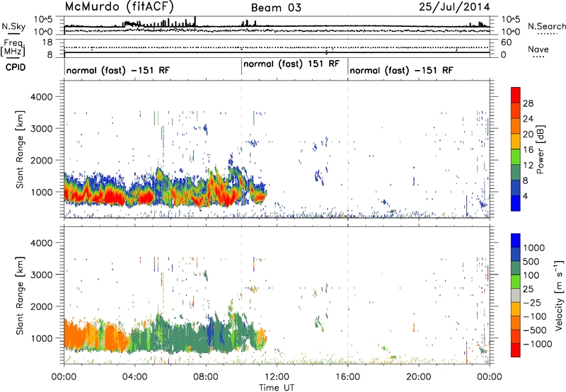The height and width of the screenshot is (392, 566).
Task: Click the '28' value on power scale
Action: [528, 103]
